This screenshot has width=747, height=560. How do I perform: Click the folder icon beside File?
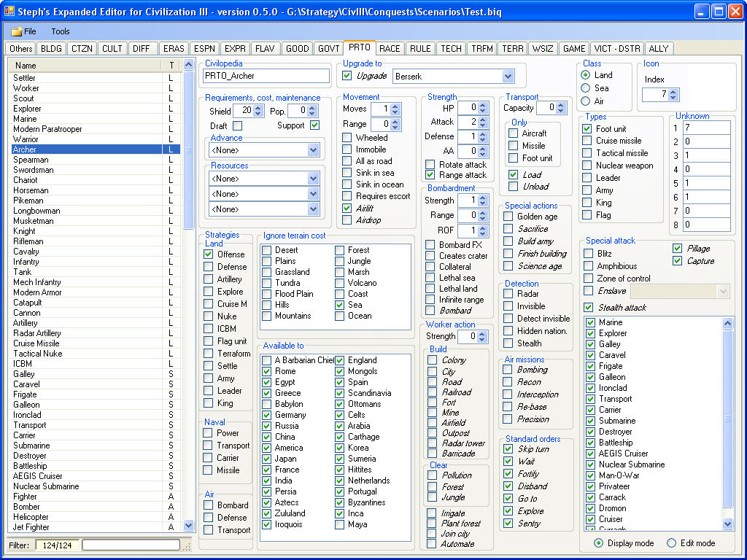(16, 31)
